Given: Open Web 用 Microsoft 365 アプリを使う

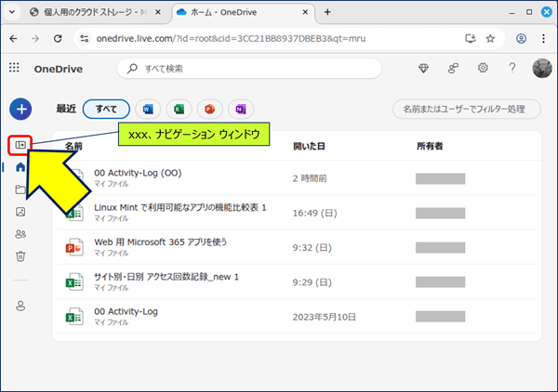Looking at the screenshot, I should pyautogui.click(x=161, y=242).
